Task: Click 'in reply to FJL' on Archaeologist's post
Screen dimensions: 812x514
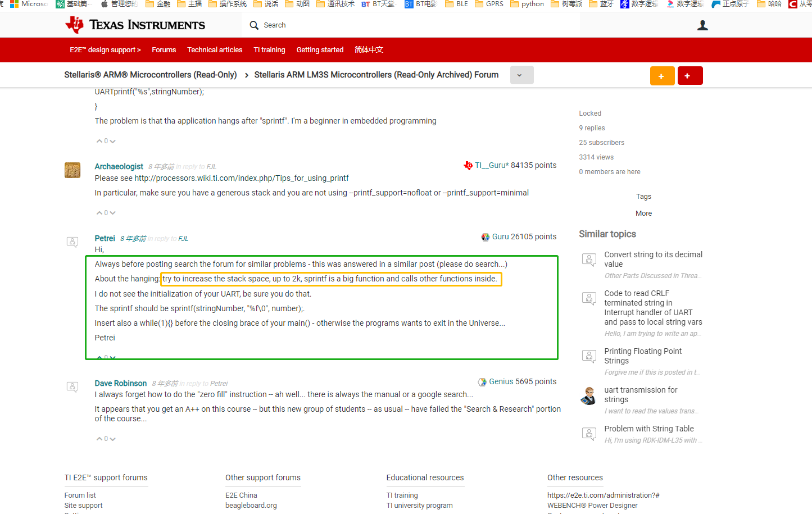Action: pos(196,167)
